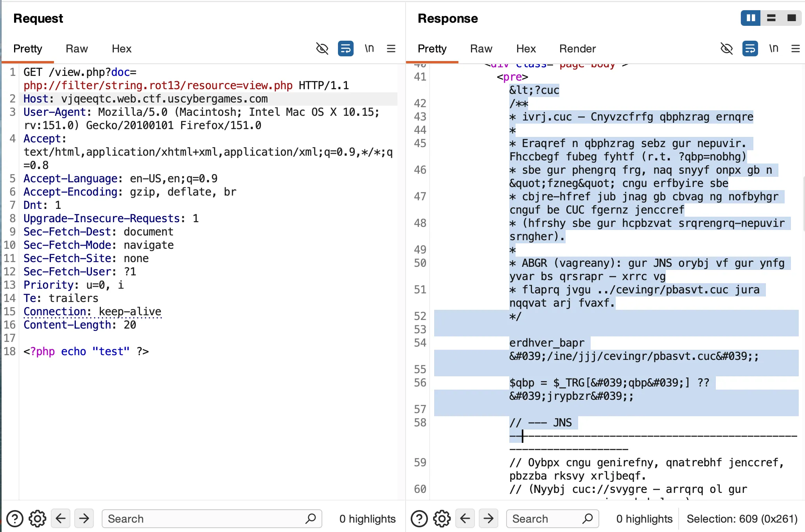Click the <pre> tag in Response

pyautogui.click(x=512, y=77)
